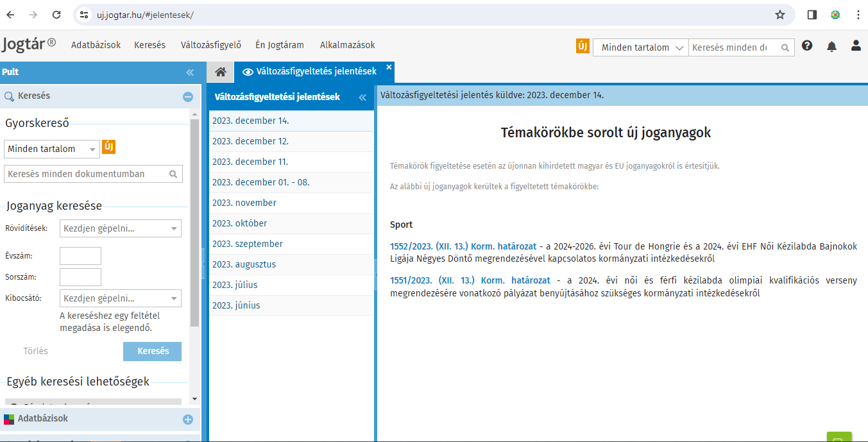This screenshot has height=442, width=868.
Task: Open the Minden tartalom dropdown in Gyorskereső
Action: point(52,149)
